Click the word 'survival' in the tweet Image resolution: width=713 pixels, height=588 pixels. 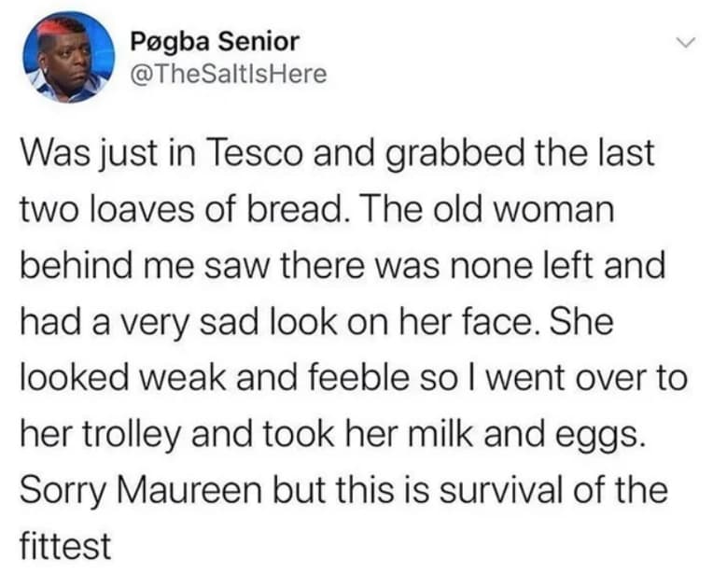coord(536,491)
